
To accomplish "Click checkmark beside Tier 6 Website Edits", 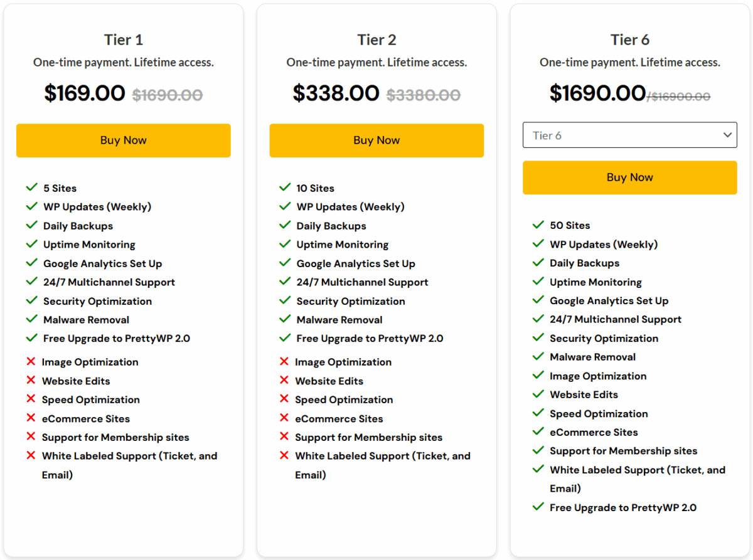I will [538, 394].
